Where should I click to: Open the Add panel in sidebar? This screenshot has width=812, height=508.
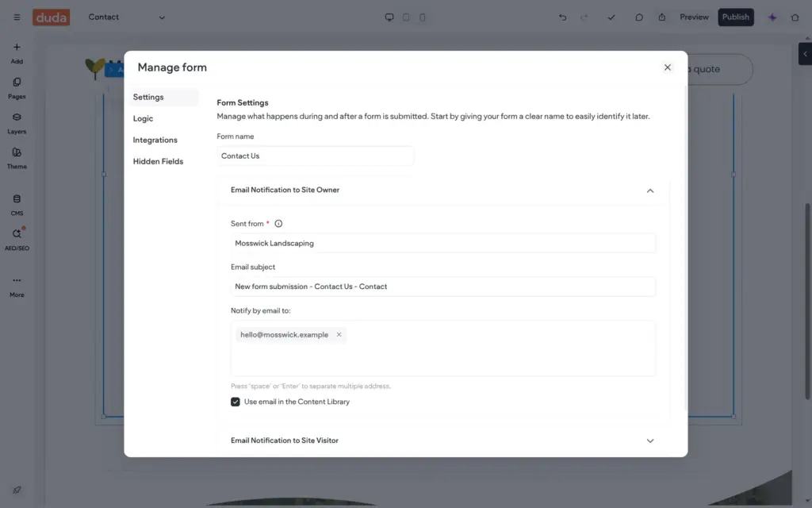17,53
